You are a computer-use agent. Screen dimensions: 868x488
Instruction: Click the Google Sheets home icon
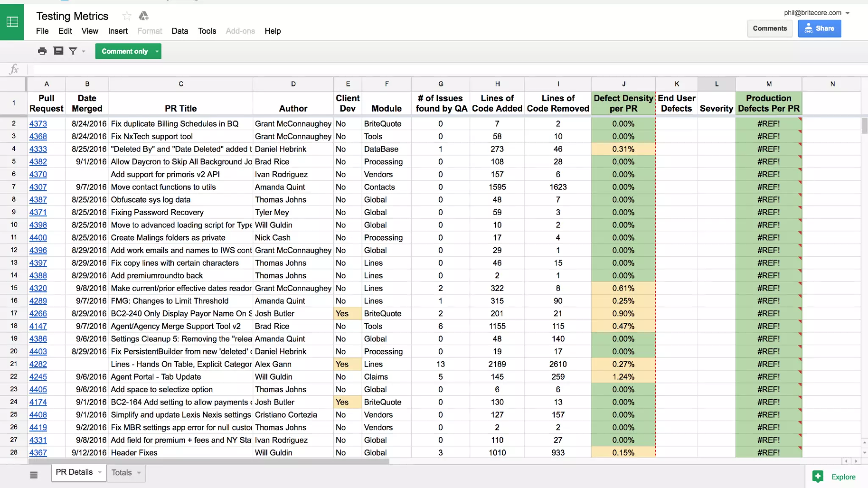coord(12,22)
